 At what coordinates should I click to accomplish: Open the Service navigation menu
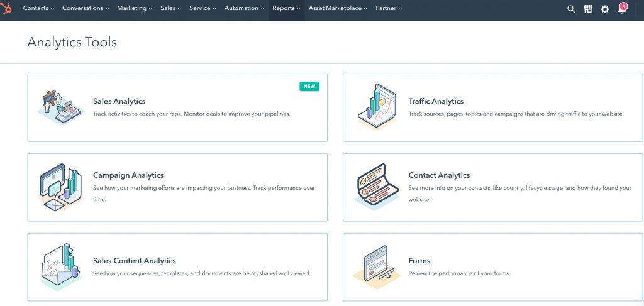click(x=203, y=8)
